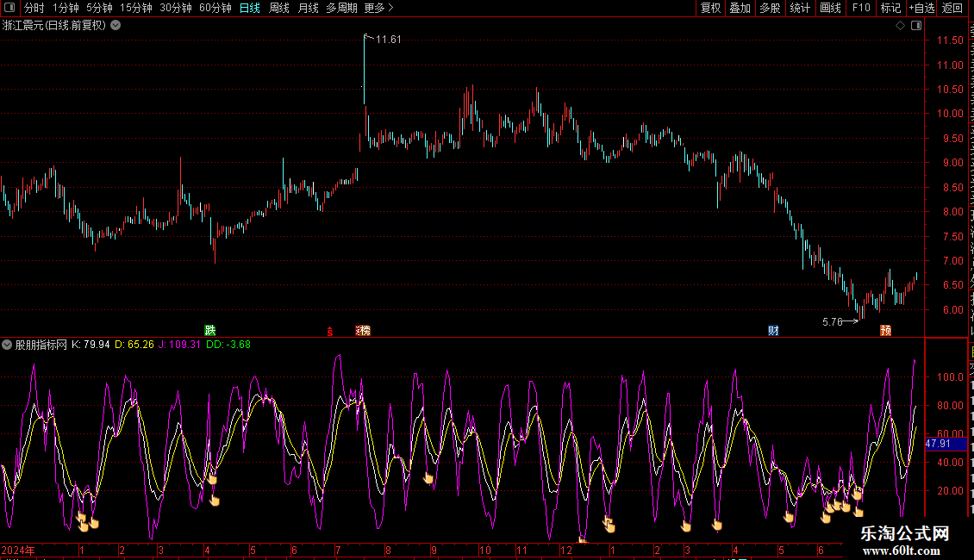Click the 叠加 overlay button

pyautogui.click(x=740, y=8)
